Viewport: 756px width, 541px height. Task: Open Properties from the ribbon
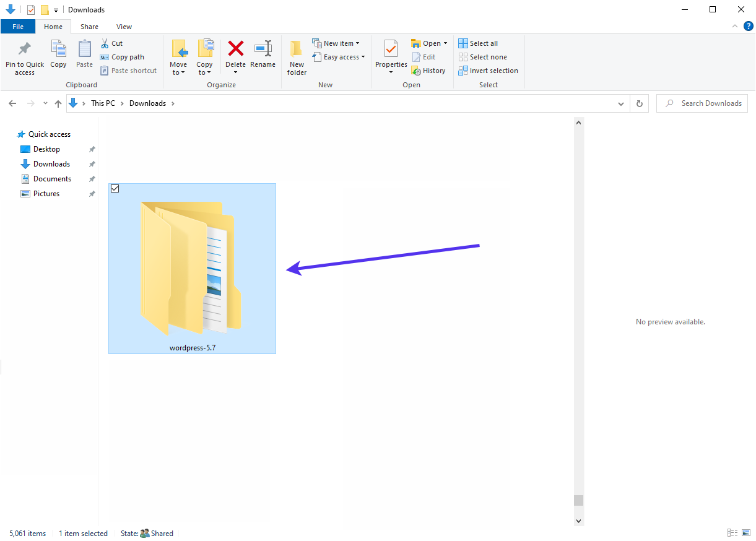[x=391, y=50]
